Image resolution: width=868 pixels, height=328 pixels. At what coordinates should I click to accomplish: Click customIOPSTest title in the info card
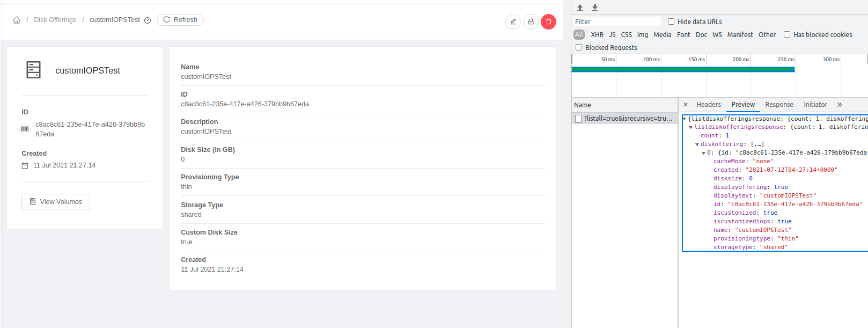click(87, 70)
